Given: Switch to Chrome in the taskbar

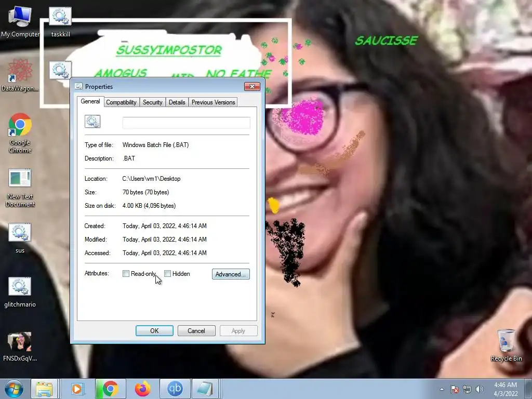Looking at the screenshot, I should tap(110, 389).
